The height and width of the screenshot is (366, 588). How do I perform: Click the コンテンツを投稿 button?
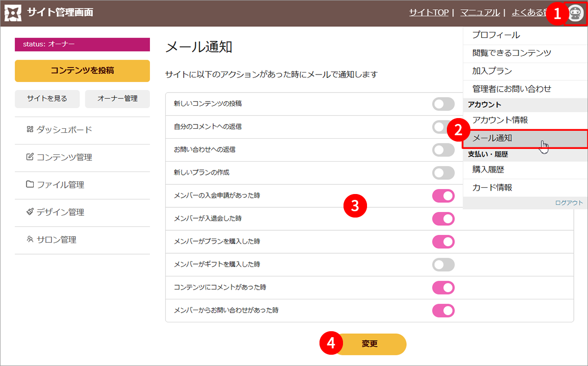(x=82, y=71)
